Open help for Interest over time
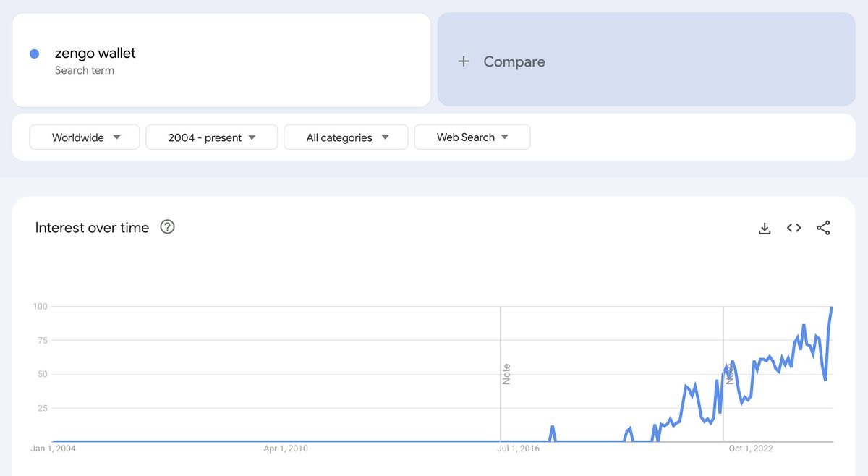This screenshot has width=868, height=476. (168, 227)
